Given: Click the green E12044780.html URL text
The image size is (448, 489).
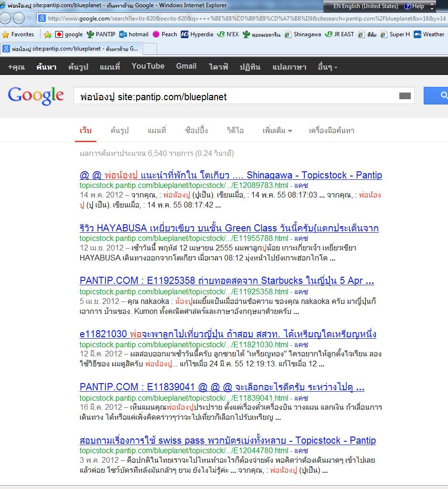Looking at the screenshot, I should point(184,451).
